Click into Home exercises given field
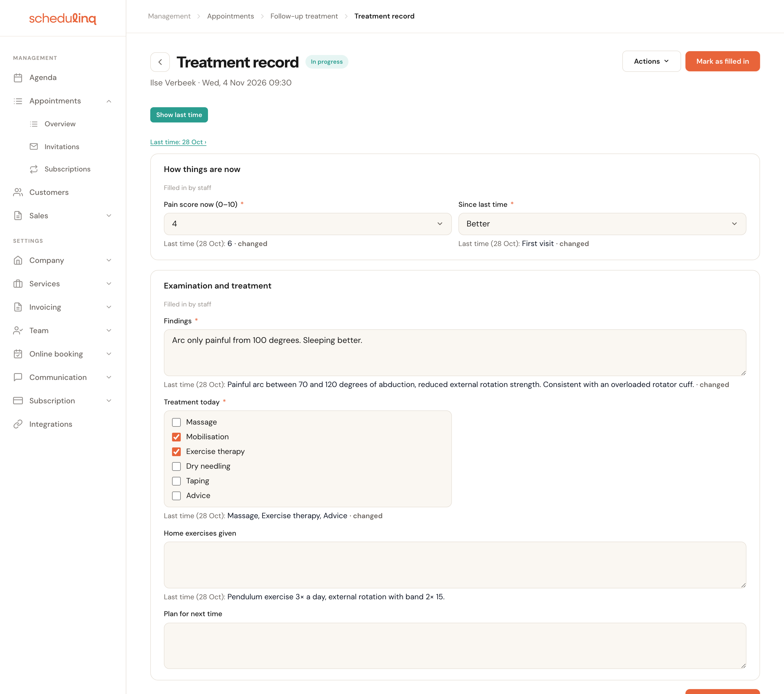This screenshot has height=694, width=784. point(455,565)
